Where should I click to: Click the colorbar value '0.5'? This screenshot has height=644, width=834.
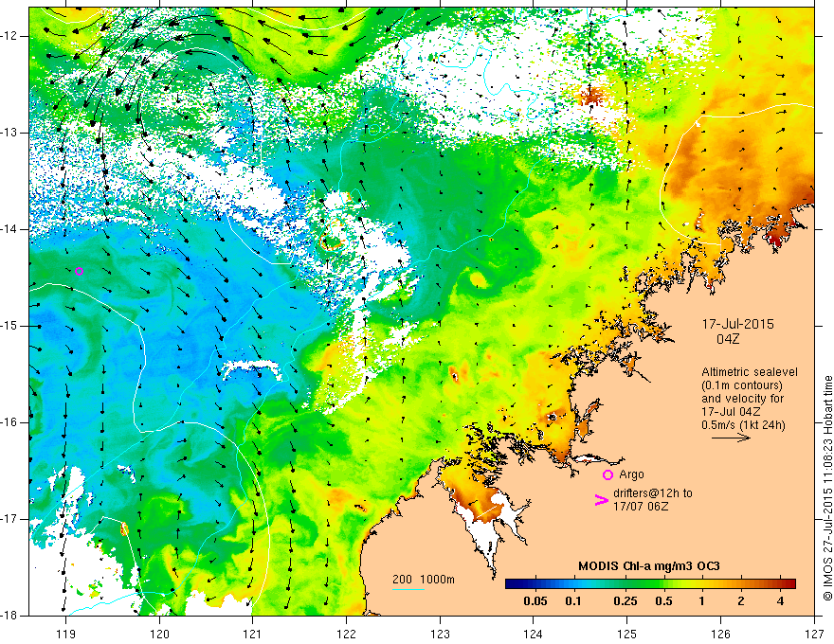(x=663, y=601)
